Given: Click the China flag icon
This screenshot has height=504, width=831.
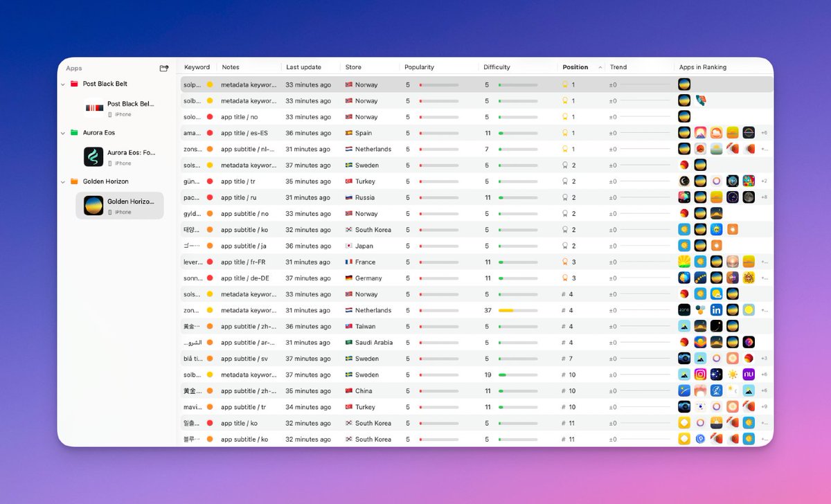Looking at the screenshot, I should click(x=348, y=391).
